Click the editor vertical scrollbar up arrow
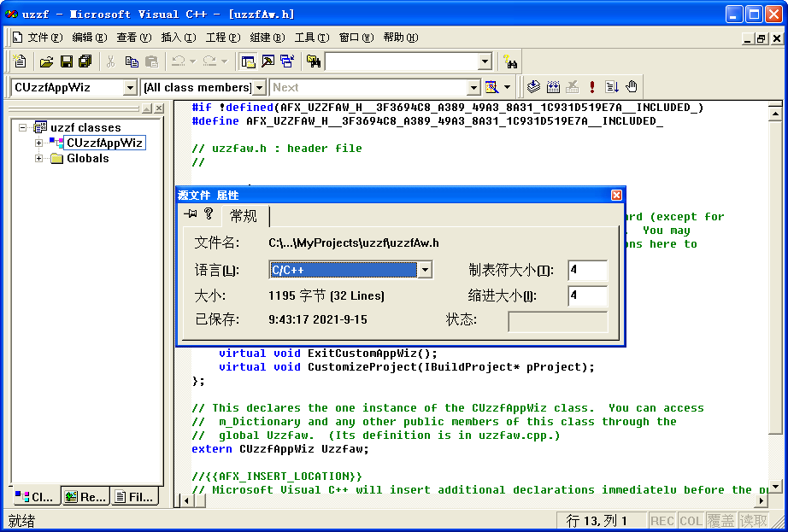Screen dimensions: 788x532 point(775,114)
